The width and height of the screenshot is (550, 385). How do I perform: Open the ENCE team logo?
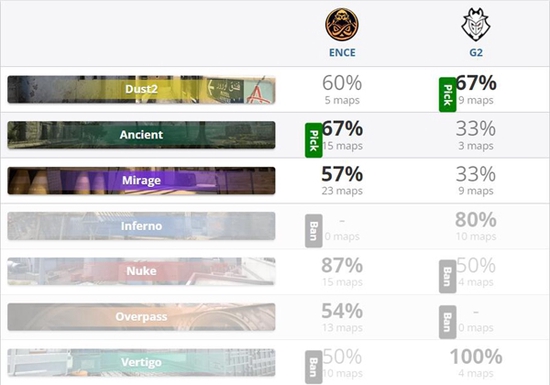tap(342, 25)
